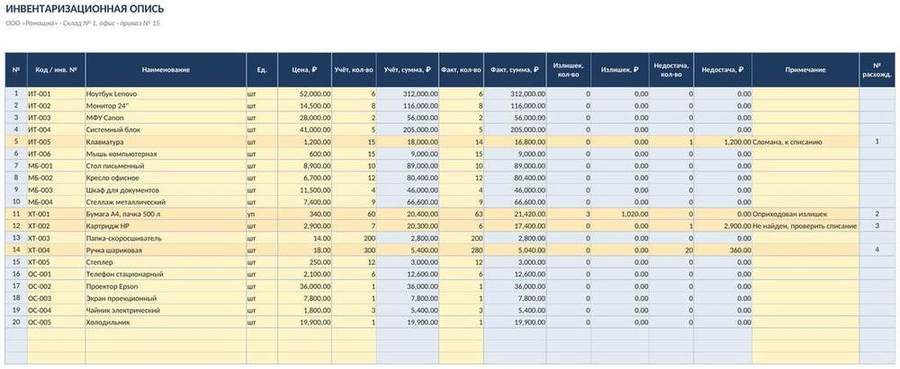Image resolution: width=900 pixels, height=369 pixels.
Task: Click the item name 'Картридж HP'
Action: (x=166, y=226)
